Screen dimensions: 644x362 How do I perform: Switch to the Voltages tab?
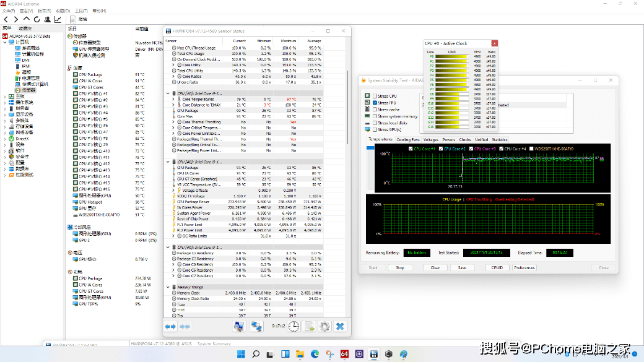(x=431, y=140)
